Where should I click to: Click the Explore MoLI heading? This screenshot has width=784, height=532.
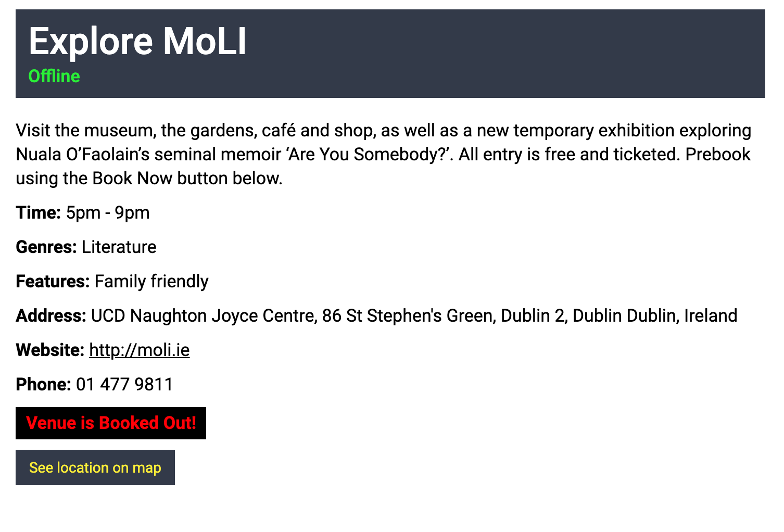click(137, 41)
